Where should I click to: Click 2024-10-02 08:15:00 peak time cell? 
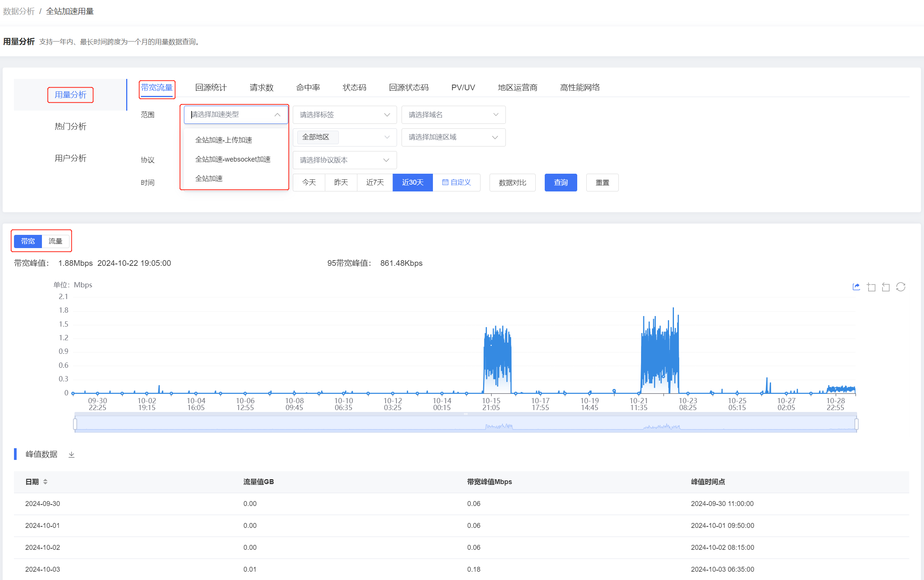pos(722,548)
